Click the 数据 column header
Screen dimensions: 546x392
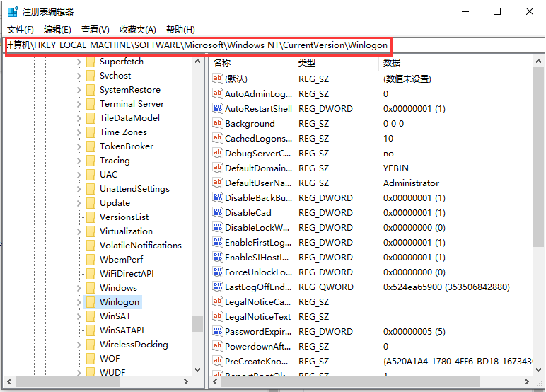coord(391,63)
